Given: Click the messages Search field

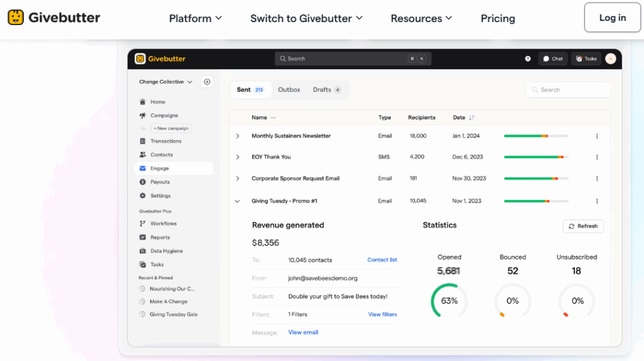Looking at the screenshot, I should click(x=568, y=90).
